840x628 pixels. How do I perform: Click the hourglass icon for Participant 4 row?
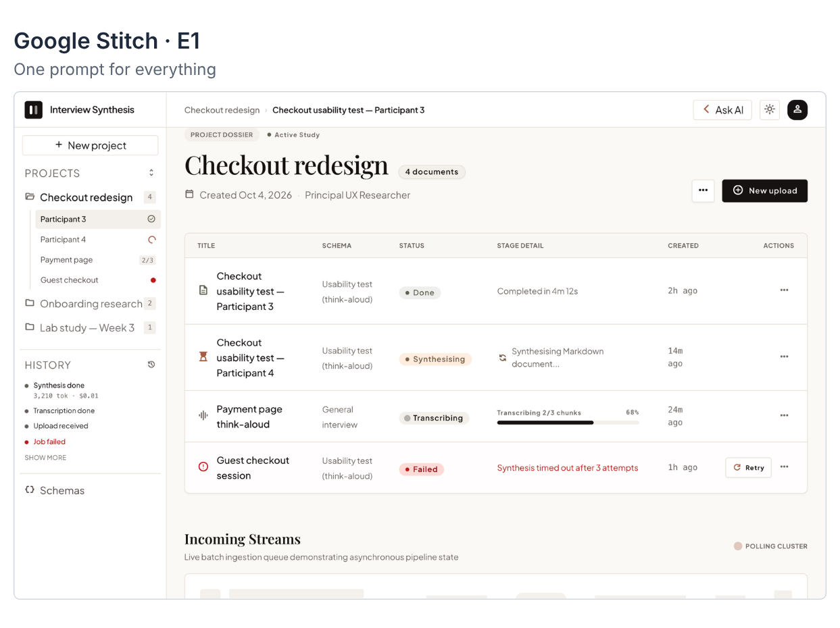click(203, 357)
